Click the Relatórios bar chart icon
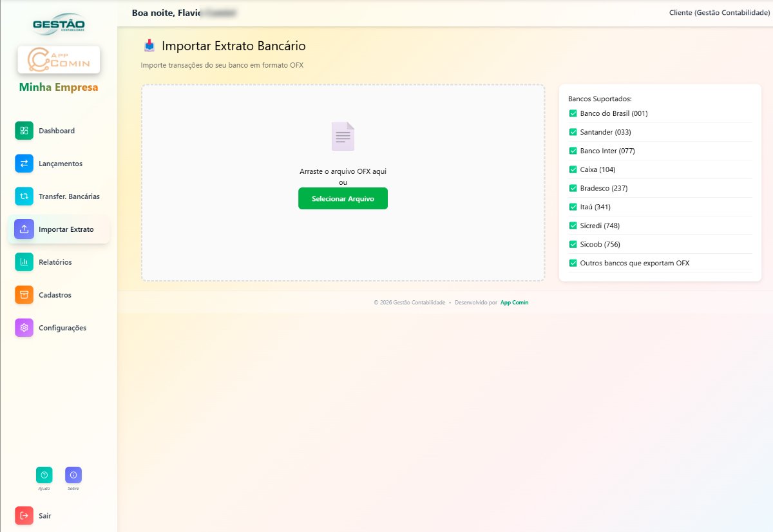This screenshot has width=773, height=532. coord(24,262)
